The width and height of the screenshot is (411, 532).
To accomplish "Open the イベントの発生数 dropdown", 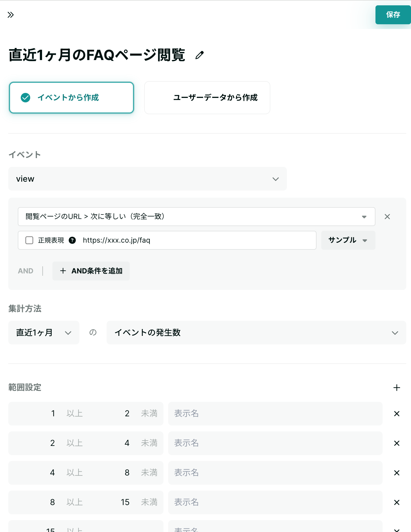I will click(256, 333).
